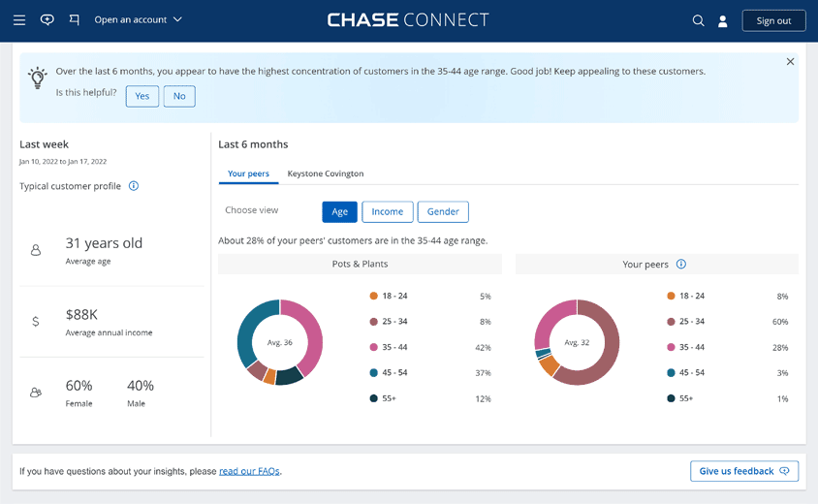Switch to the Keystone Covington tab

(326, 173)
